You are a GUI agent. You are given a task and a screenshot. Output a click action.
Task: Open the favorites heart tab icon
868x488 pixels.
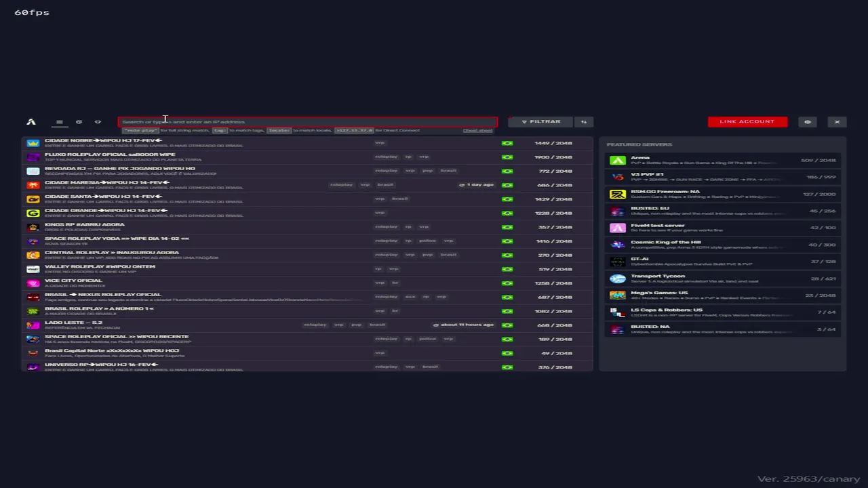pos(98,122)
